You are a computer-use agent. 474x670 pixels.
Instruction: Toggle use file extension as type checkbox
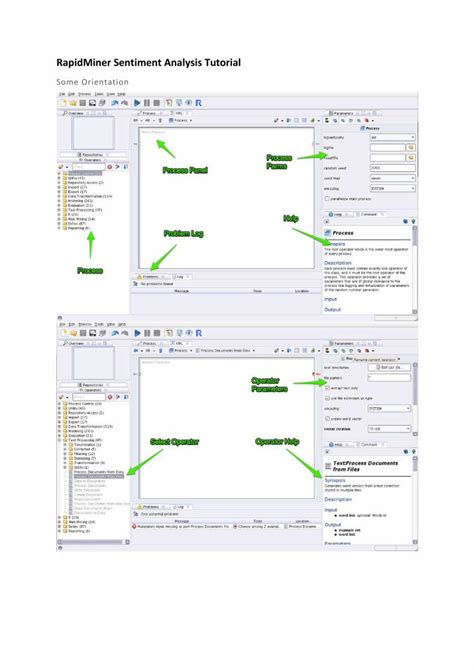327,398
